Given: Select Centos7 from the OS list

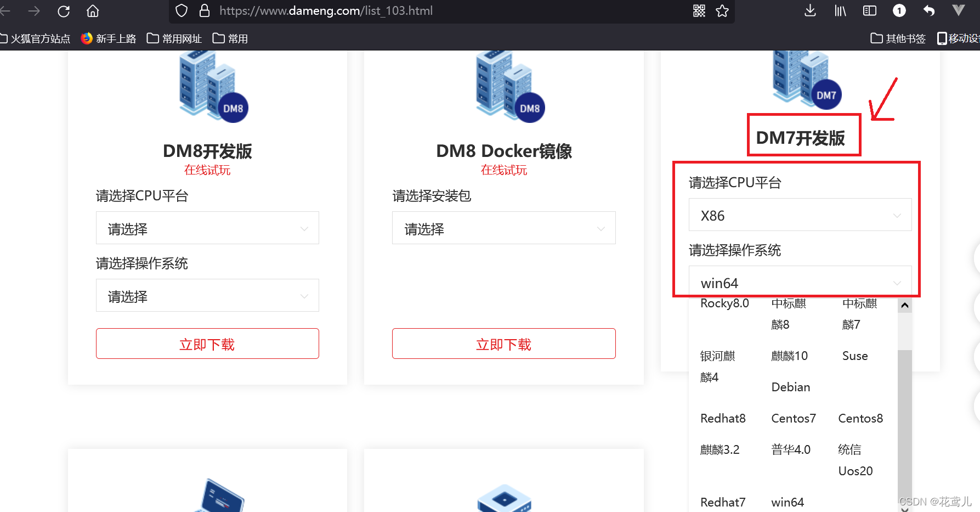Looking at the screenshot, I should [x=794, y=419].
